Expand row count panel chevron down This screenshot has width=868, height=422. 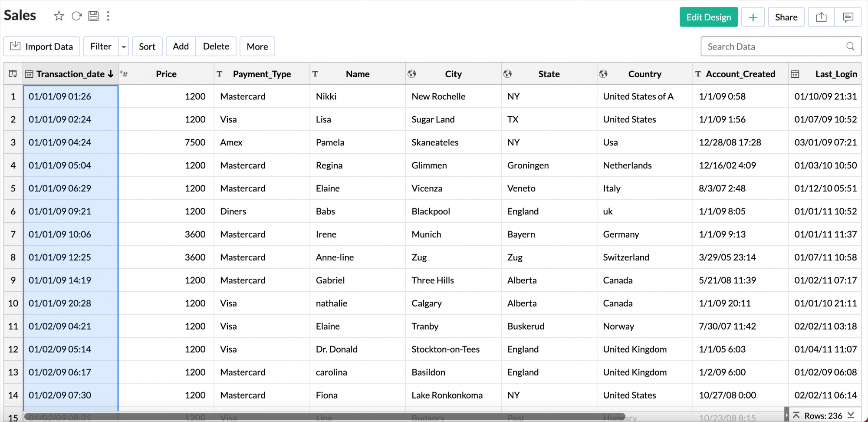point(851,415)
